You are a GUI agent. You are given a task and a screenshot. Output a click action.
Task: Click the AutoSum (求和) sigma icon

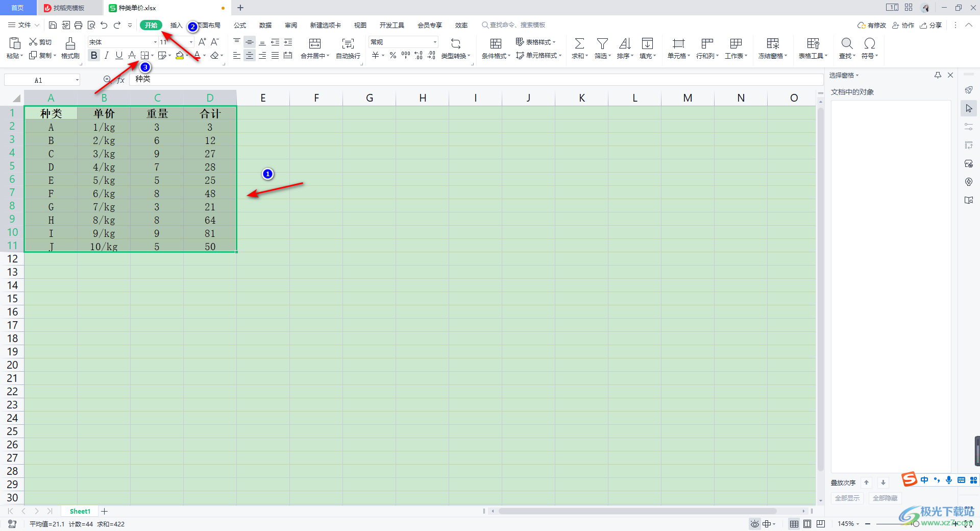point(579,43)
